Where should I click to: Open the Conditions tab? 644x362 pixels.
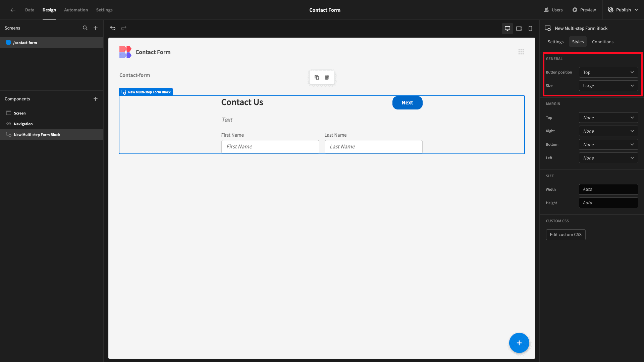pyautogui.click(x=603, y=42)
